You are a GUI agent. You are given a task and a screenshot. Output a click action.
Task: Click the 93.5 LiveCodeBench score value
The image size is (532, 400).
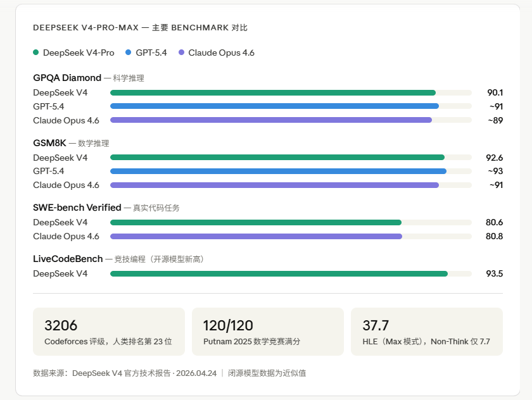493,273
